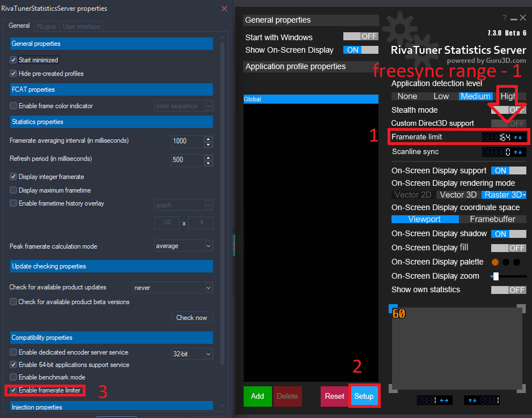Click Framerate limit up/down arrows icon
This screenshot has width=532, height=418.
[518, 138]
